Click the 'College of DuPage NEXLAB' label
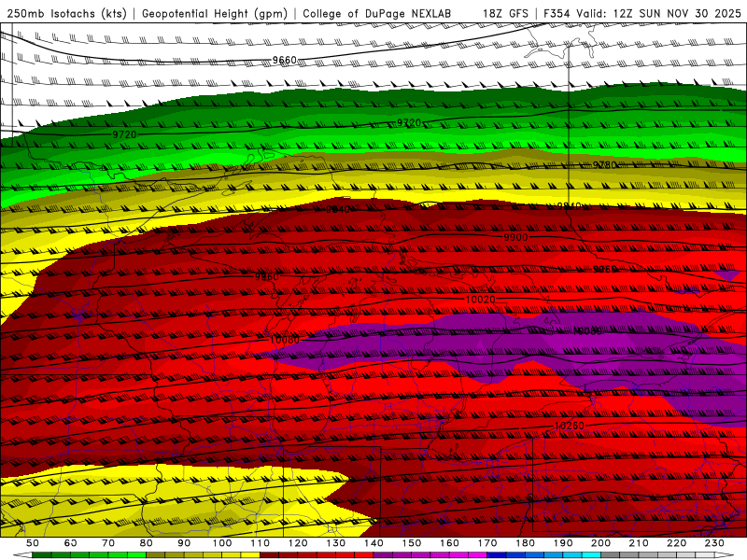 pyautogui.click(x=377, y=14)
